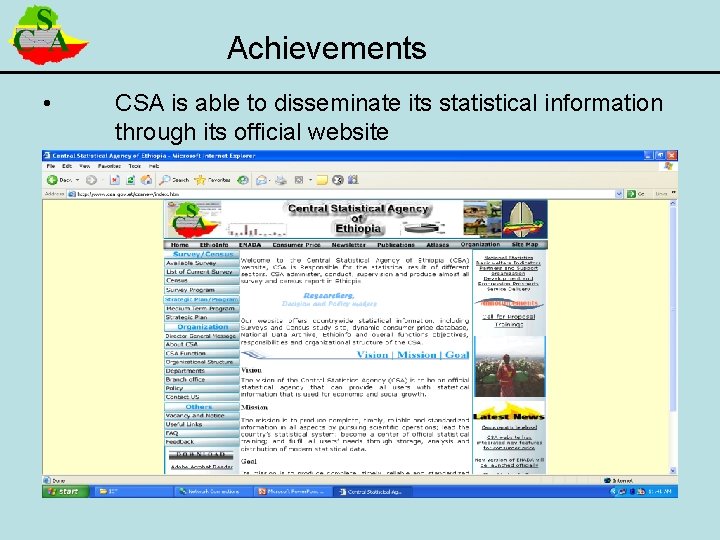The width and height of the screenshot is (720, 540).
Task: Open the Search pane from the toolbar
Action: coord(174,180)
